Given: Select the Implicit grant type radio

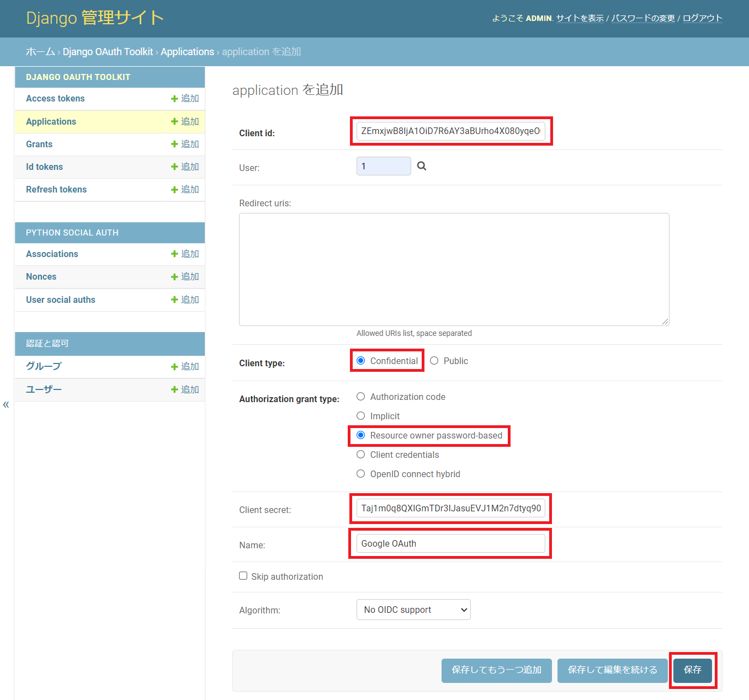Looking at the screenshot, I should tap(360, 415).
